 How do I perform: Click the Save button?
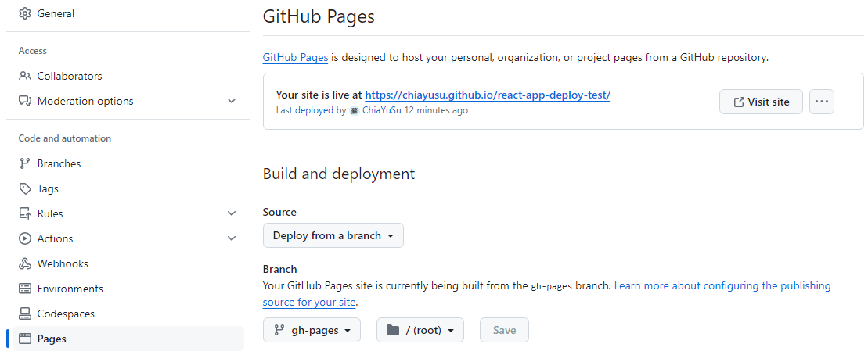pos(504,330)
